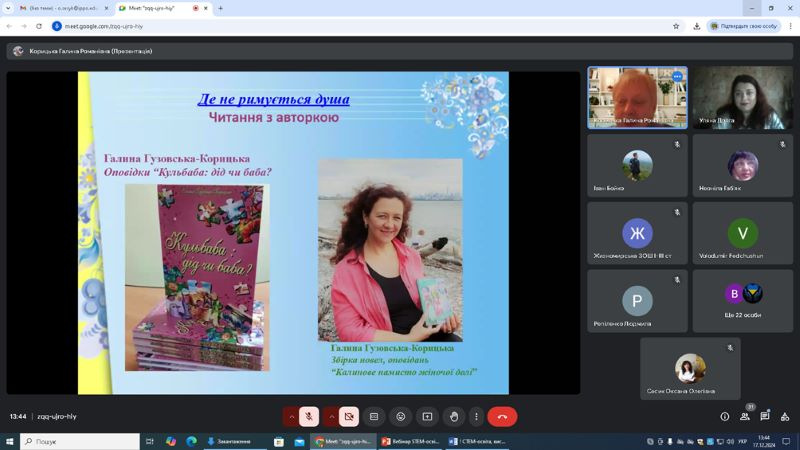Open a new browser tab
The image size is (800, 450).
220,8
